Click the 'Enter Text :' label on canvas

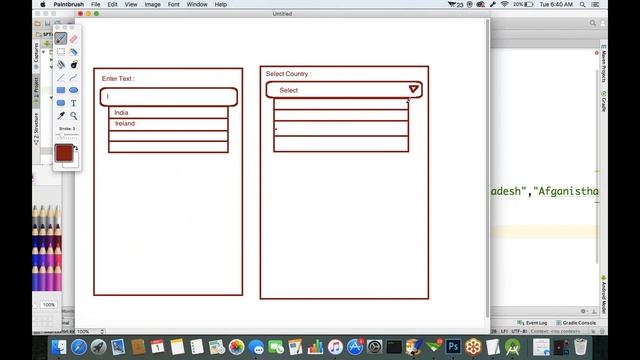(x=118, y=78)
